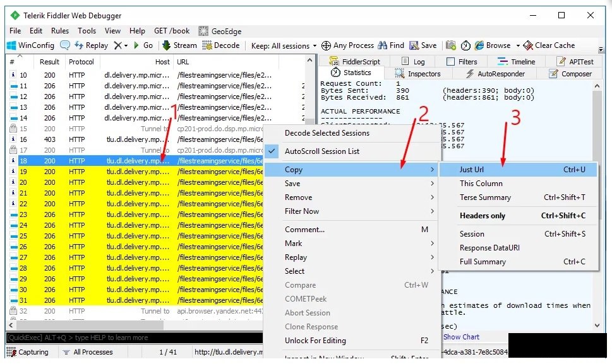The height and width of the screenshot is (364, 612).
Task: Toggle AutoScroll Session List option
Action: click(352, 151)
